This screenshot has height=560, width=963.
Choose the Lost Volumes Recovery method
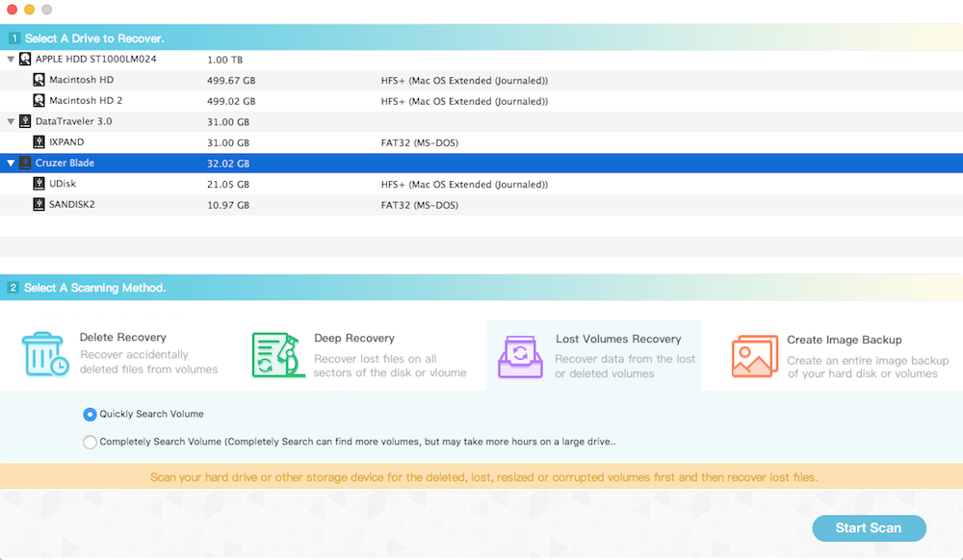tap(594, 356)
